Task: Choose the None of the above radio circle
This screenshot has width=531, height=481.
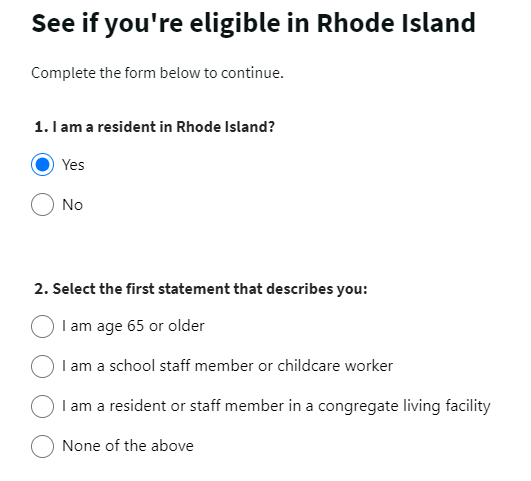Action: pyautogui.click(x=42, y=446)
